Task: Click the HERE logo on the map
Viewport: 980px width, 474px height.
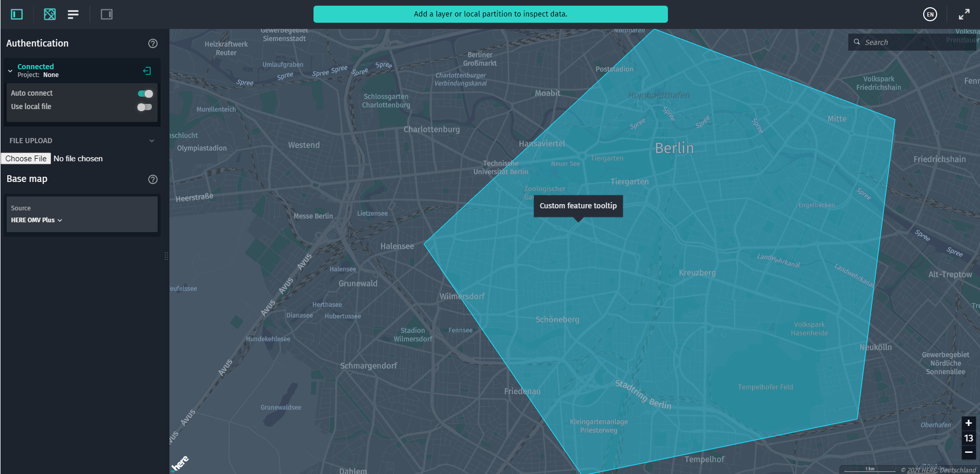Action: tap(180, 462)
